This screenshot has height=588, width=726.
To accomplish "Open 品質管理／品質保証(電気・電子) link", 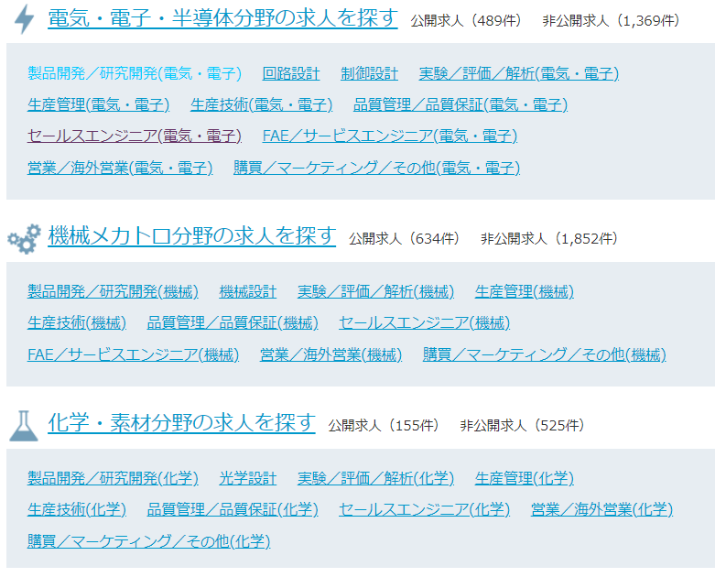I will (x=461, y=104).
